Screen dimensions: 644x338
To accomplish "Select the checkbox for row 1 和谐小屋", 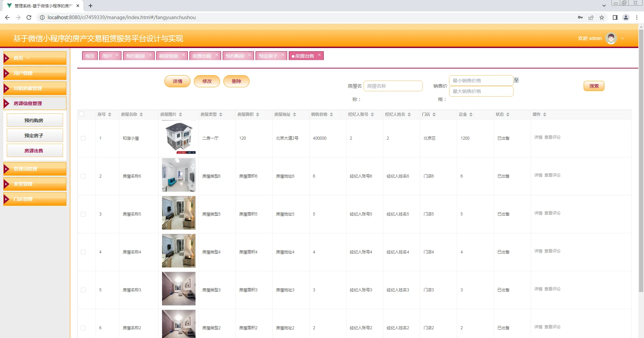I will tap(84, 138).
